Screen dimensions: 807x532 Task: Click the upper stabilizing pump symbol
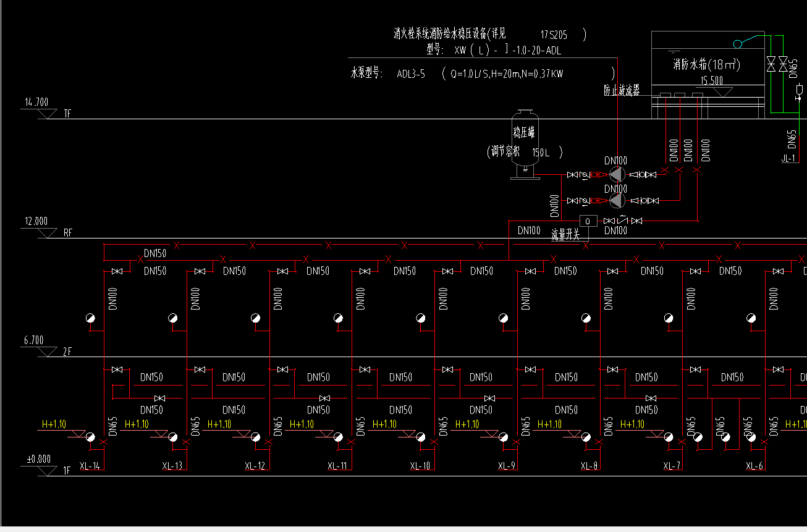(616, 175)
